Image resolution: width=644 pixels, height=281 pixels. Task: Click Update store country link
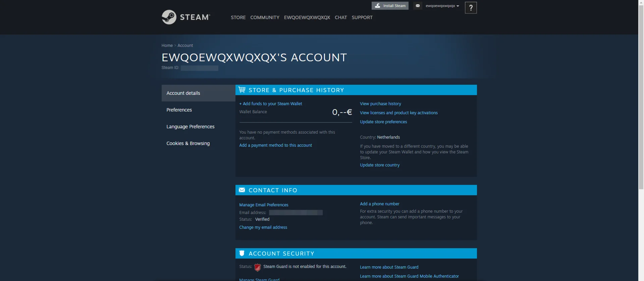point(380,165)
